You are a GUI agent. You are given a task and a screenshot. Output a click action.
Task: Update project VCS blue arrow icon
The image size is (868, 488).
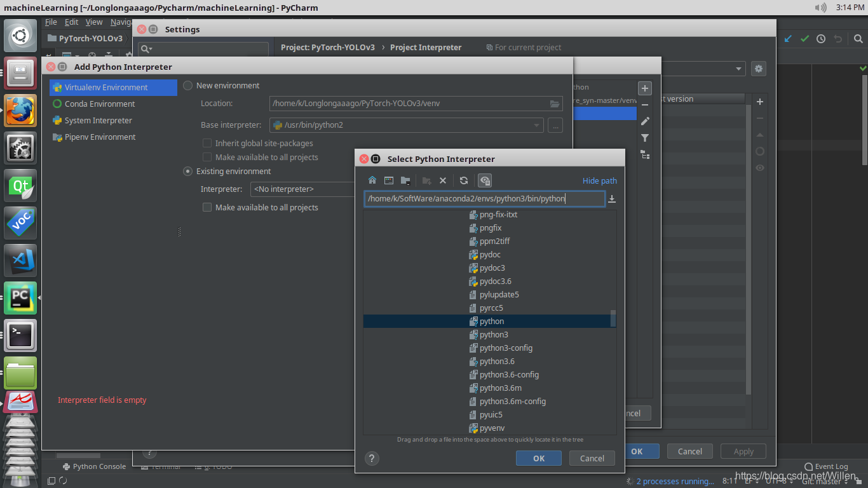pyautogui.click(x=789, y=39)
